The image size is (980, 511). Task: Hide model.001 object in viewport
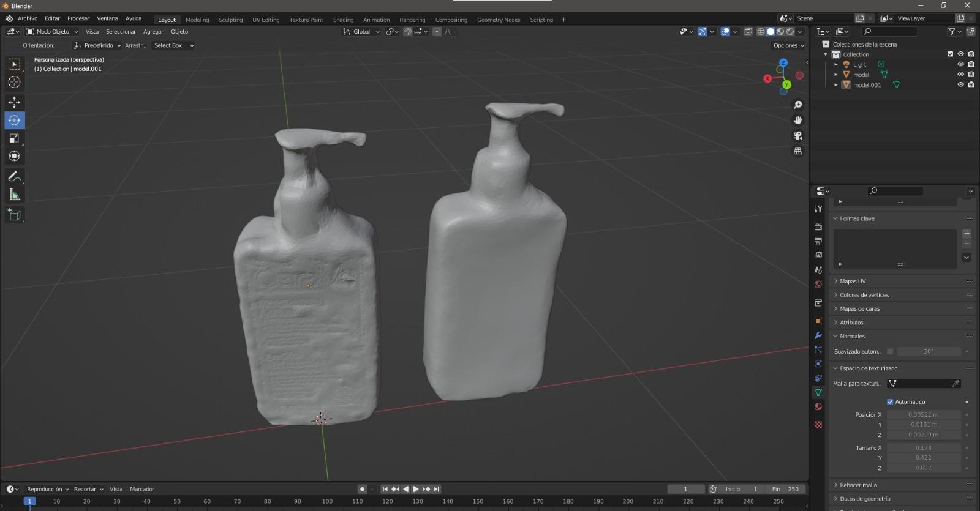coord(960,85)
